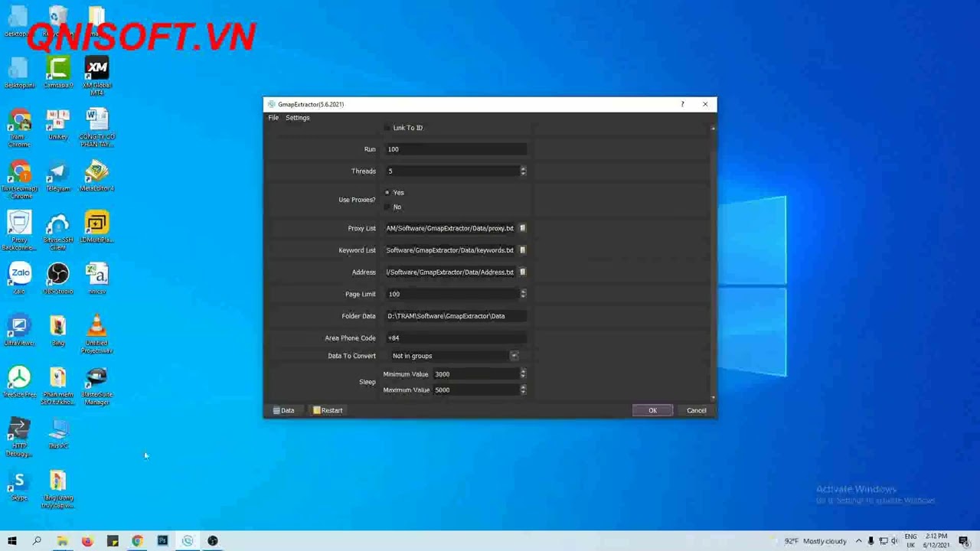
Task: Open taskbar search magnifier
Action: [x=37, y=541]
